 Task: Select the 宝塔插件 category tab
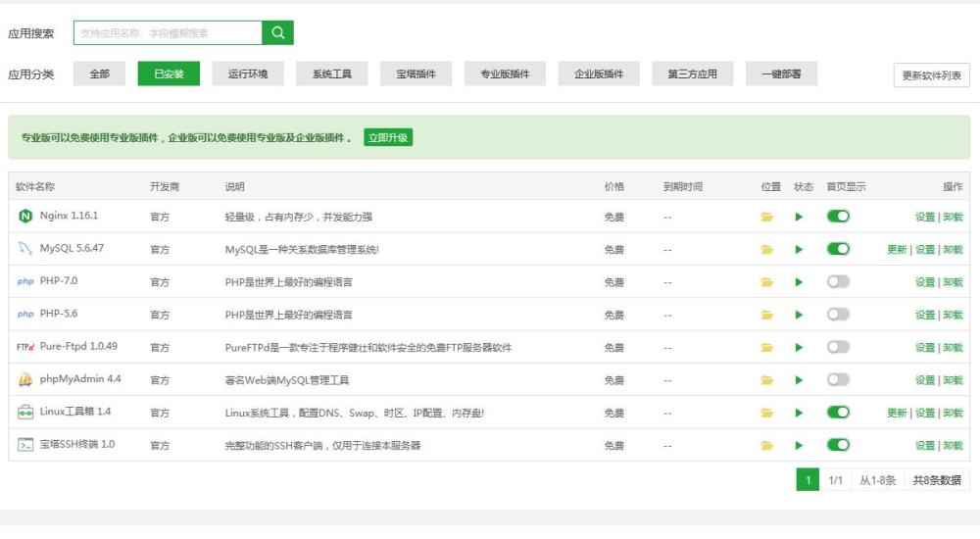(416, 73)
